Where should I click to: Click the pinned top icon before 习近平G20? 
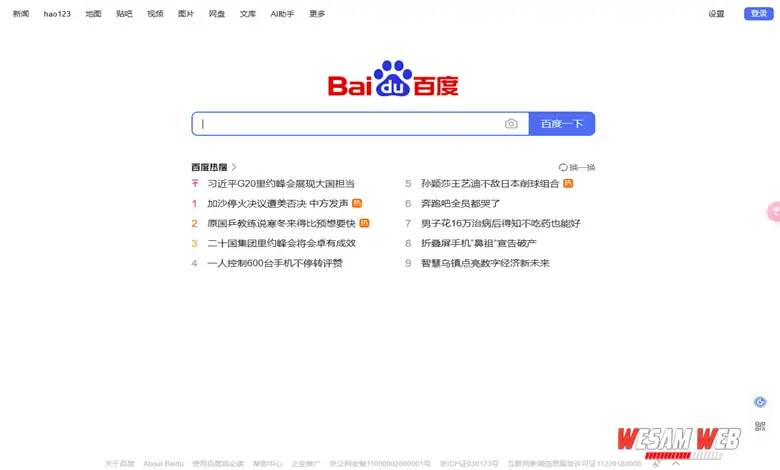point(195,184)
